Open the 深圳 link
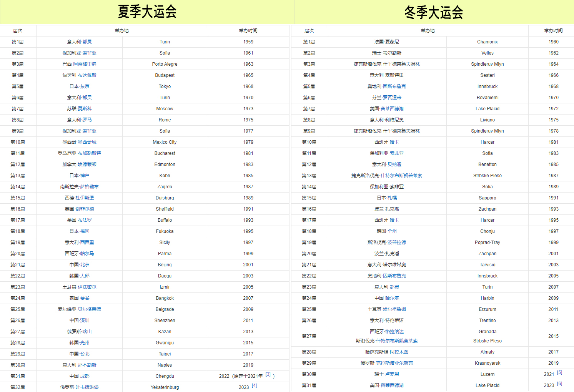The image size is (574, 392). tap(85, 321)
